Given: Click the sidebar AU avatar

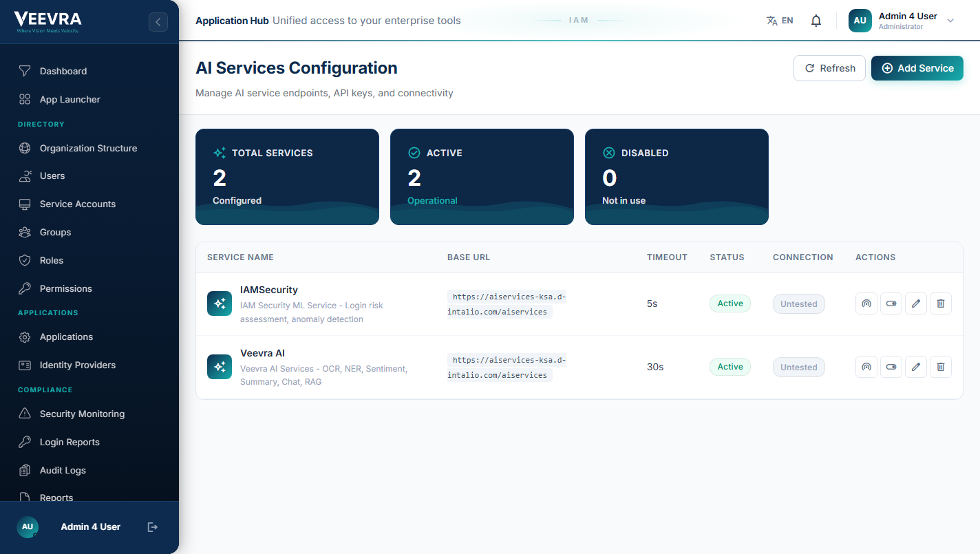Looking at the screenshot, I should 27,527.
